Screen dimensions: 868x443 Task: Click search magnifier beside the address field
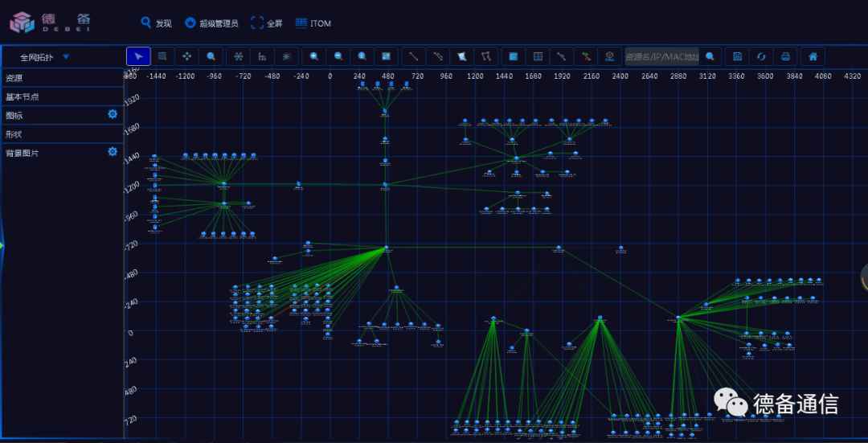pyautogui.click(x=710, y=56)
